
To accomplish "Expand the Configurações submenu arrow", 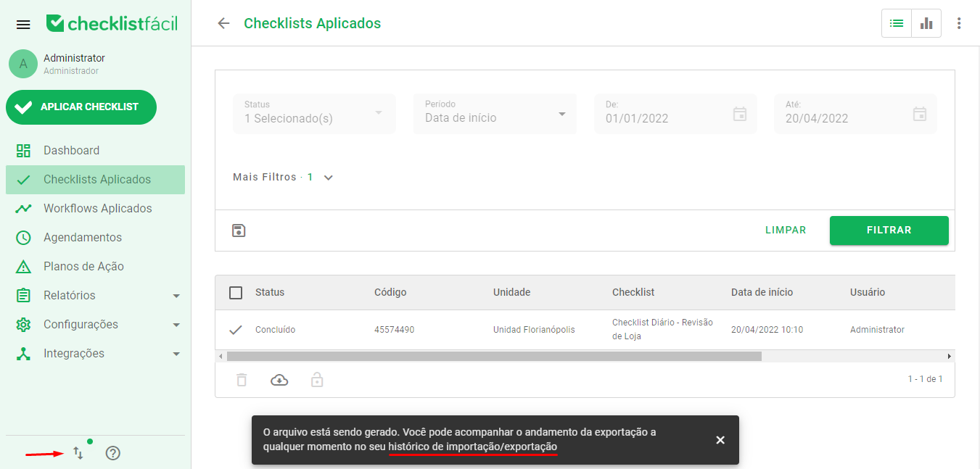I will 176,325.
